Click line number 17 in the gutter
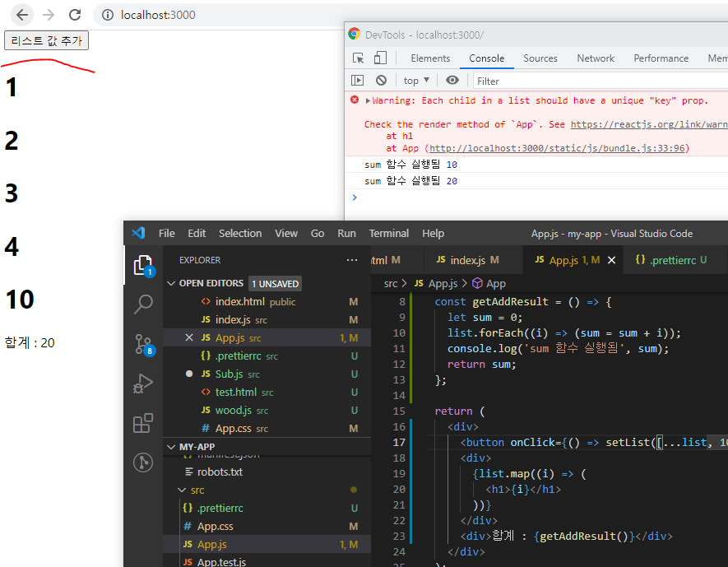728x567 pixels. click(399, 442)
